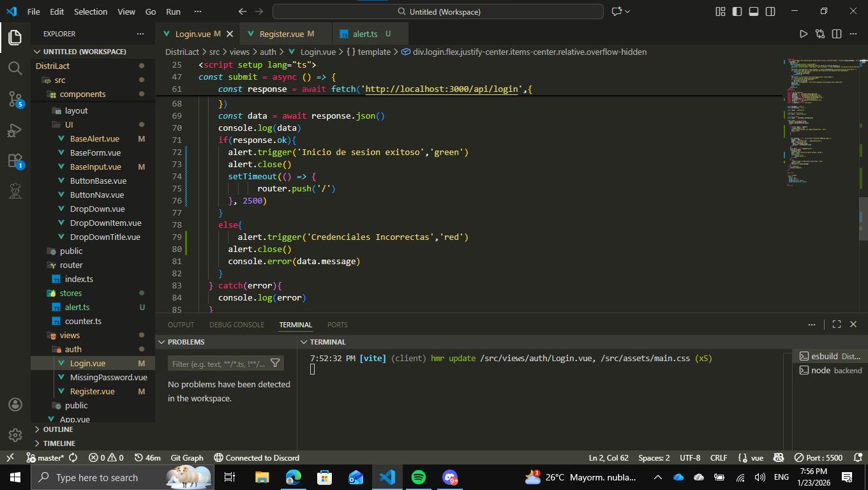The image size is (868, 490).
Task: Expand the TIMELINE section
Action: coord(59,443)
